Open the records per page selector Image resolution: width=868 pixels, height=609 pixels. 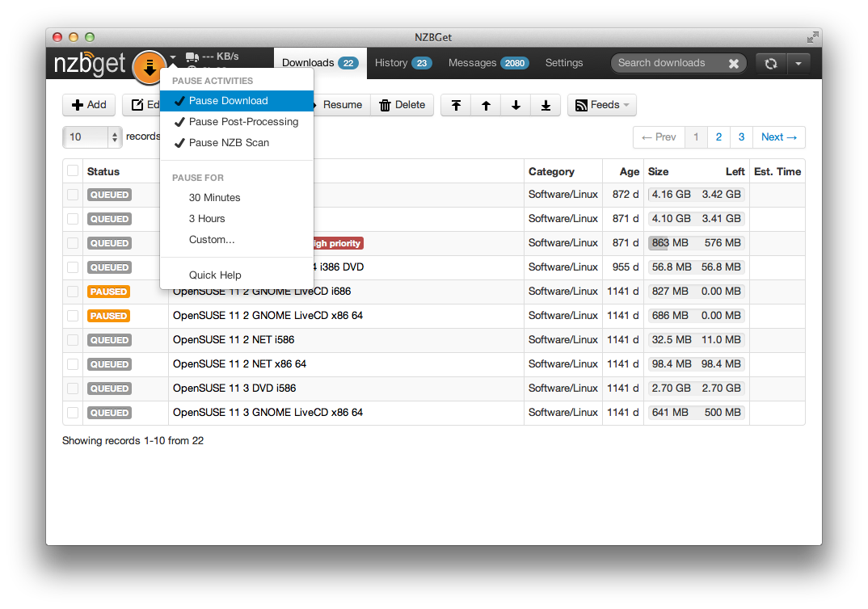click(92, 136)
